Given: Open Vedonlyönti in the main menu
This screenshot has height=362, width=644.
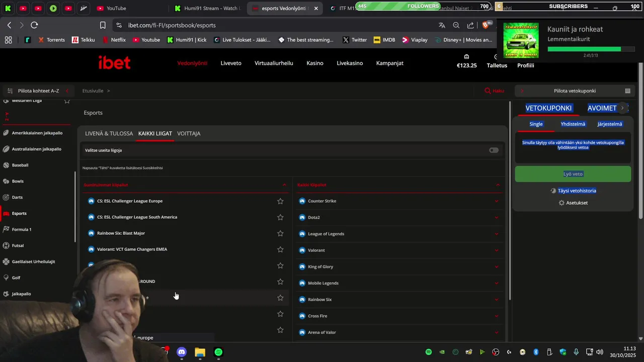Looking at the screenshot, I should click(x=192, y=63).
